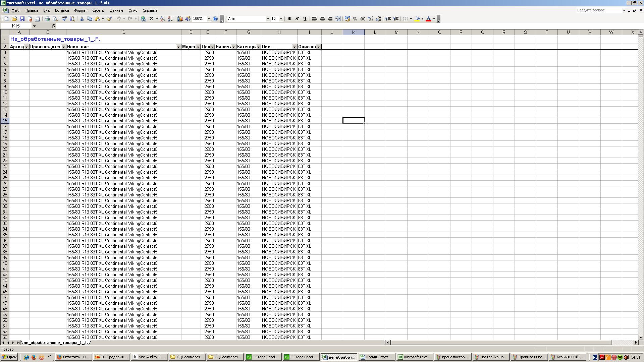The width and height of the screenshot is (644, 362).
Task: Apply red font color swatch
Action: tap(428, 19)
